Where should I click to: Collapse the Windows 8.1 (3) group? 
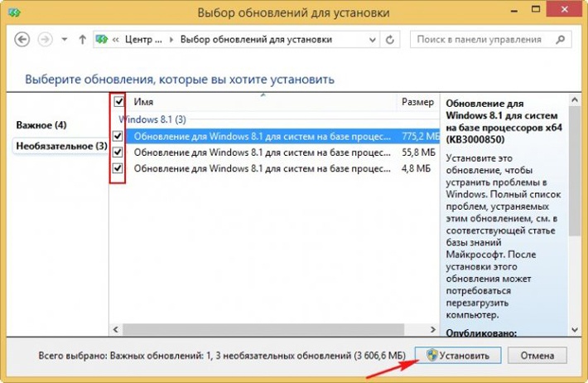152,119
